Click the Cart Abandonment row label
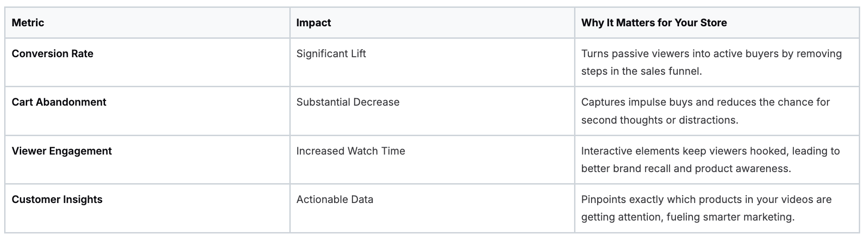Image resolution: width=868 pixels, height=239 pixels. (x=59, y=102)
